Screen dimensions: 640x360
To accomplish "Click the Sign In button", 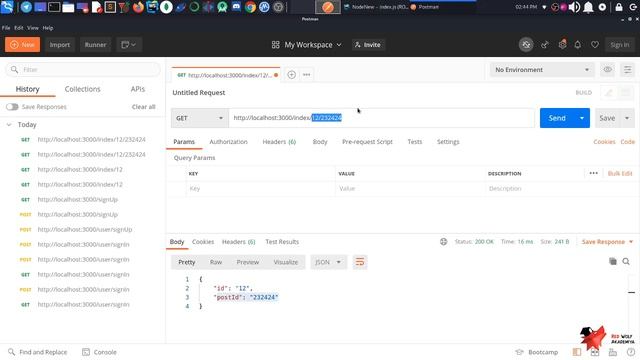I will pos(620,45).
